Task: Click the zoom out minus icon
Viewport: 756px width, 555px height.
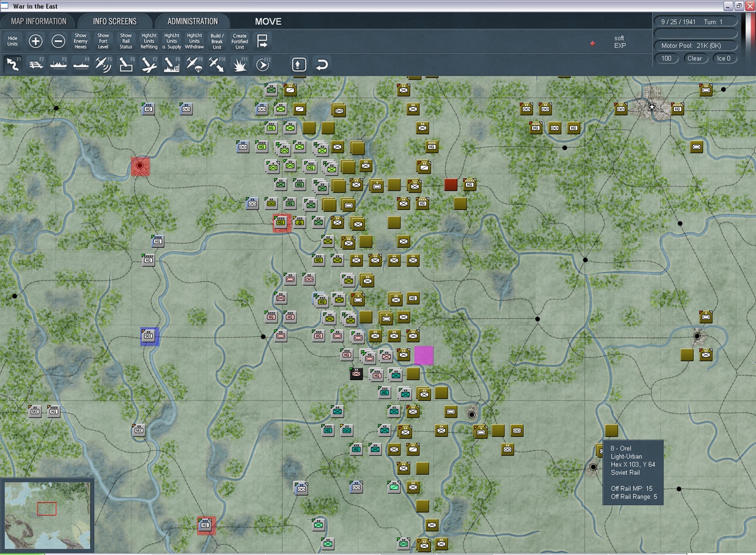Action: click(x=58, y=41)
